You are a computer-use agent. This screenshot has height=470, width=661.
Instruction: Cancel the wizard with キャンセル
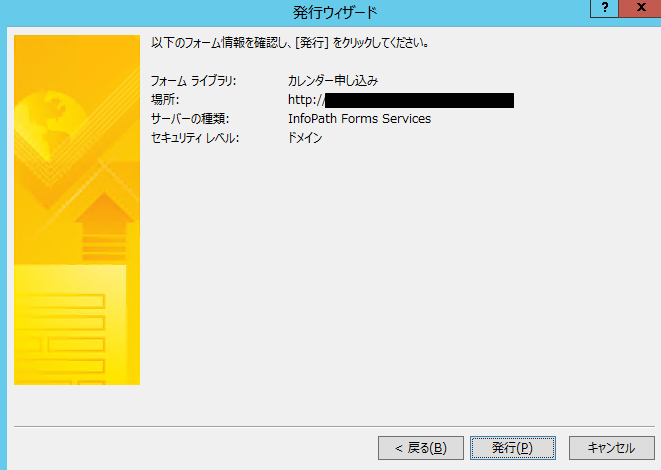(611, 448)
